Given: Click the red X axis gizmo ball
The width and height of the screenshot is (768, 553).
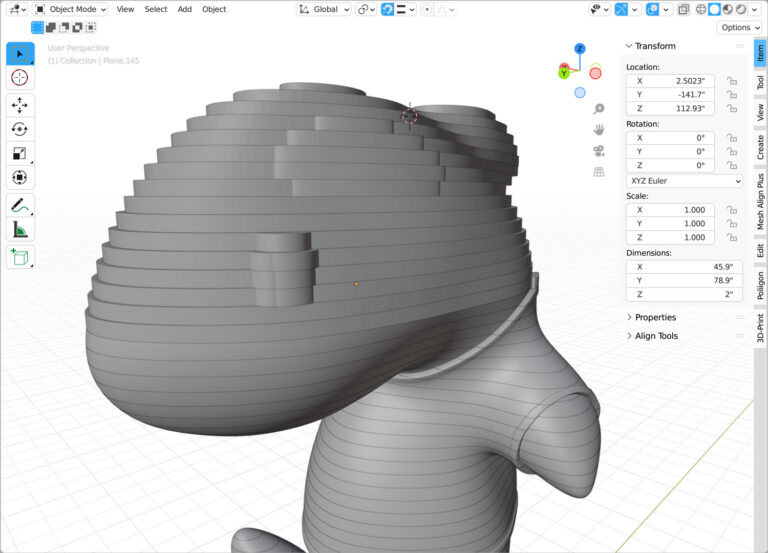Looking at the screenshot, I should 595,72.
